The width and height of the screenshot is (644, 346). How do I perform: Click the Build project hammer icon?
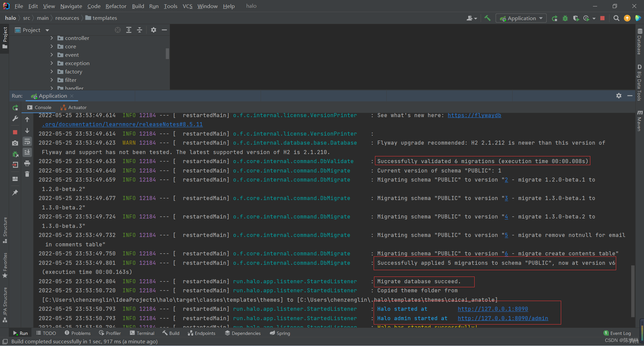point(487,18)
